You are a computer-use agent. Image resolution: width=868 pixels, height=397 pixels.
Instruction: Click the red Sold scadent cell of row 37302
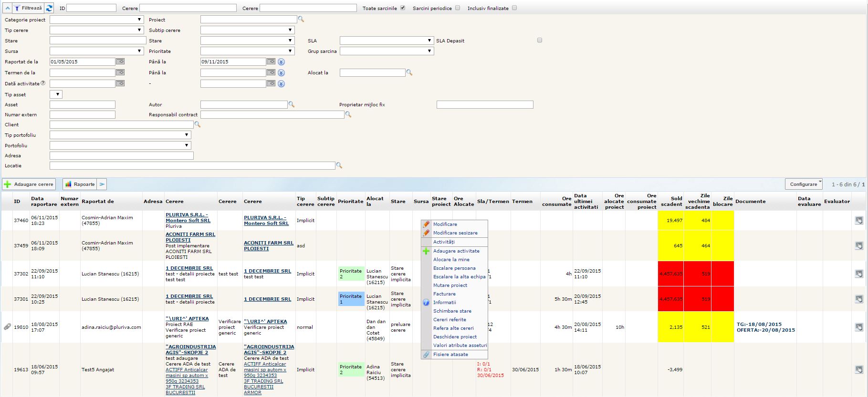tap(671, 274)
